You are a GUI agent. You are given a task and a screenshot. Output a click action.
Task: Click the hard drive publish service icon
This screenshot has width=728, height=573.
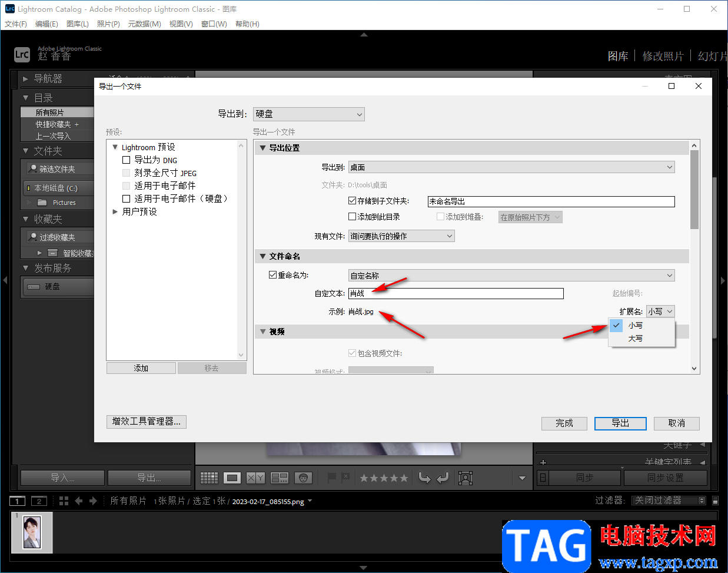pos(34,287)
